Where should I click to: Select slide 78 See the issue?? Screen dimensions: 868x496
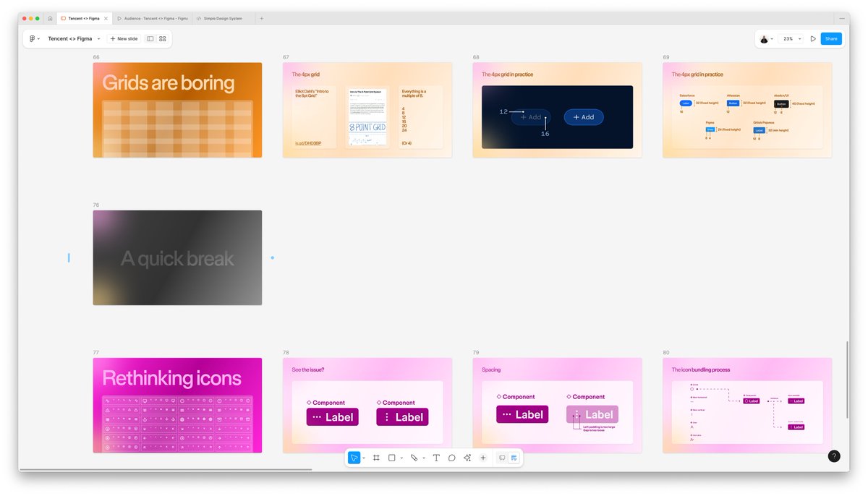[367, 405]
